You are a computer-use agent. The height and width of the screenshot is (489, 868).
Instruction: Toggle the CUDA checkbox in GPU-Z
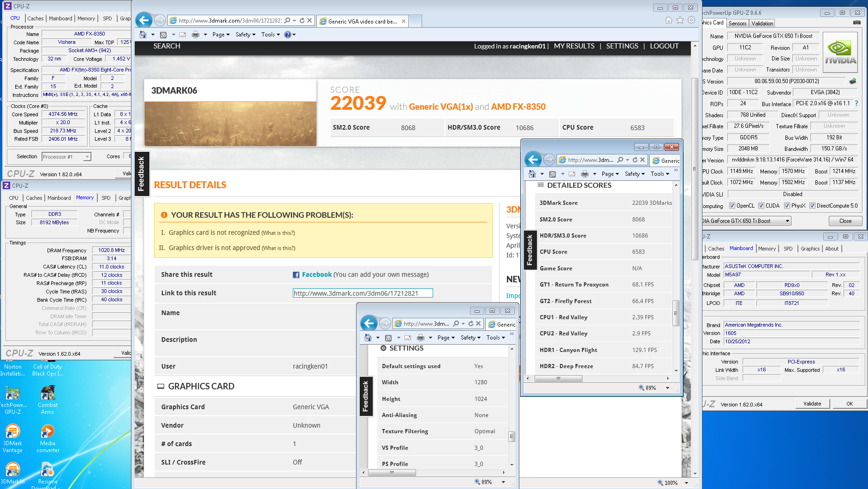pyautogui.click(x=761, y=206)
